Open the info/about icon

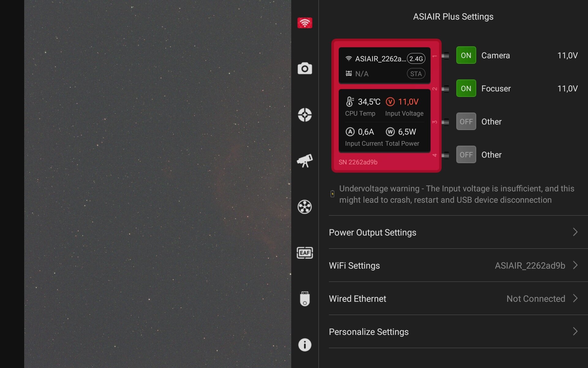coord(305,345)
